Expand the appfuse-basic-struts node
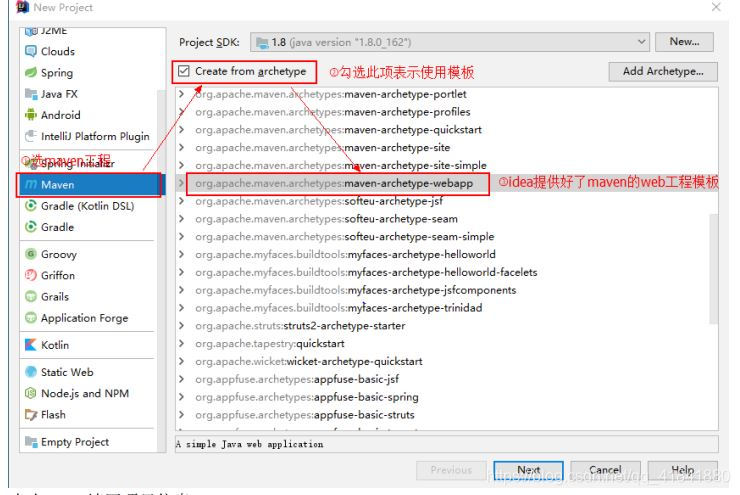Screen dimensions: 740x495 tap(181, 415)
